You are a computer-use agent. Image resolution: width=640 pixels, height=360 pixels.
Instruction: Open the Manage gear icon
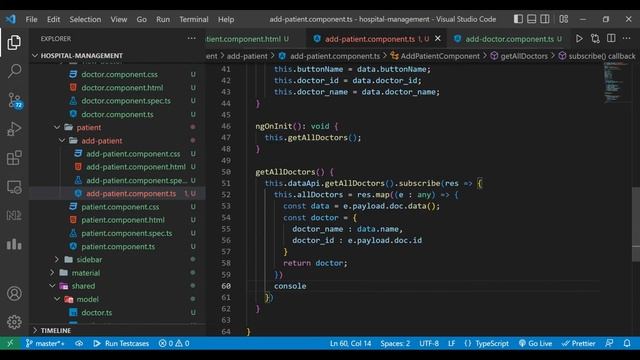14,322
